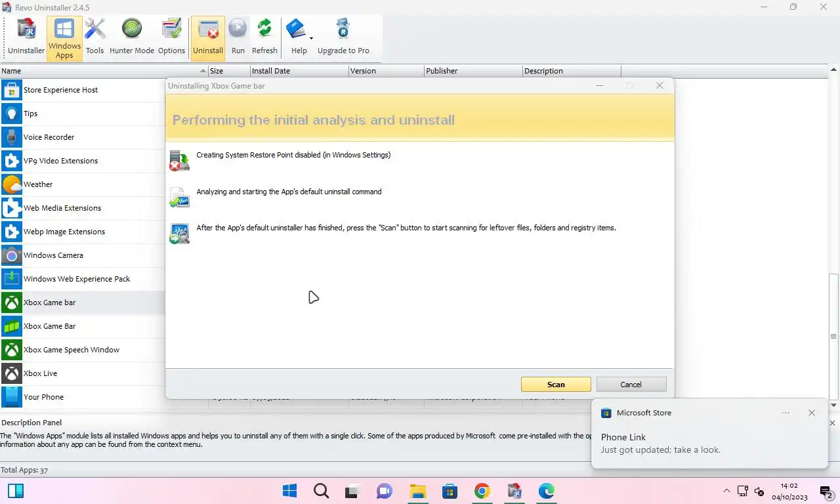Sort by Version column header
Screen dimensions: 840x504
386,71
